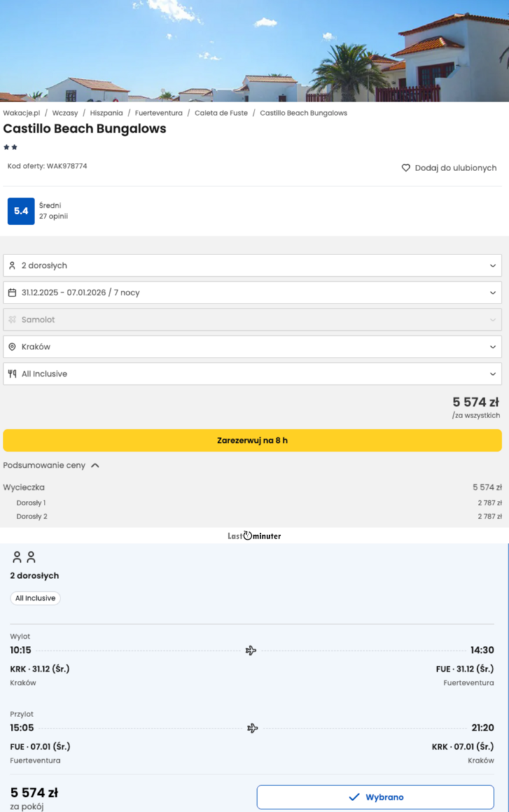Image resolution: width=509 pixels, height=812 pixels.
Task: Click the Castillo Beach Bungalows heading
Action: point(85,129)
